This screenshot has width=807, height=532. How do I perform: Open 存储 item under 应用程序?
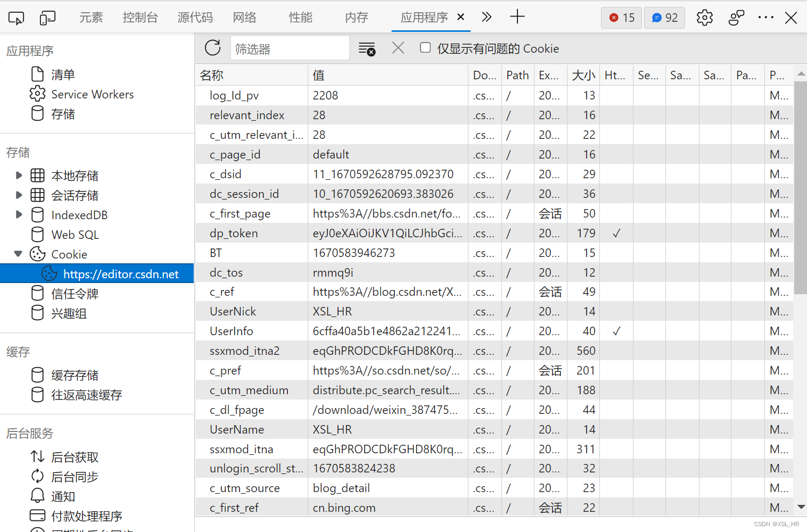click(63, 114)
